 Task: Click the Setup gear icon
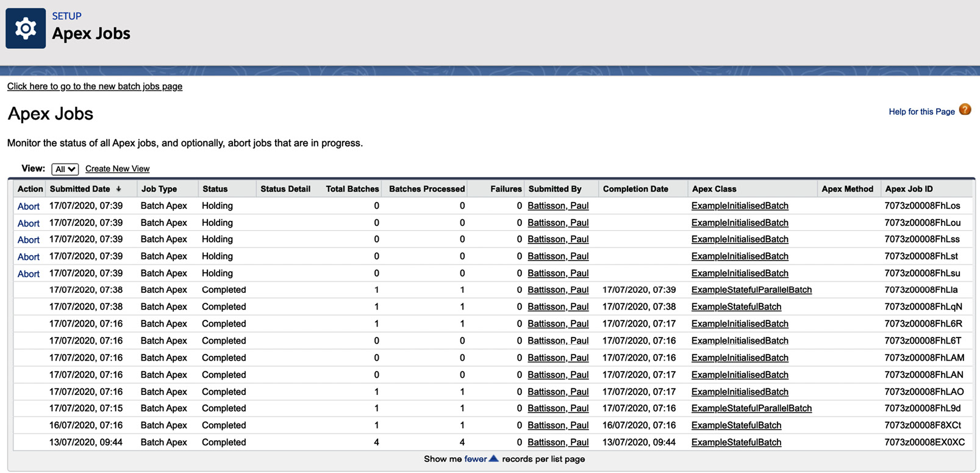coord(26,28)
